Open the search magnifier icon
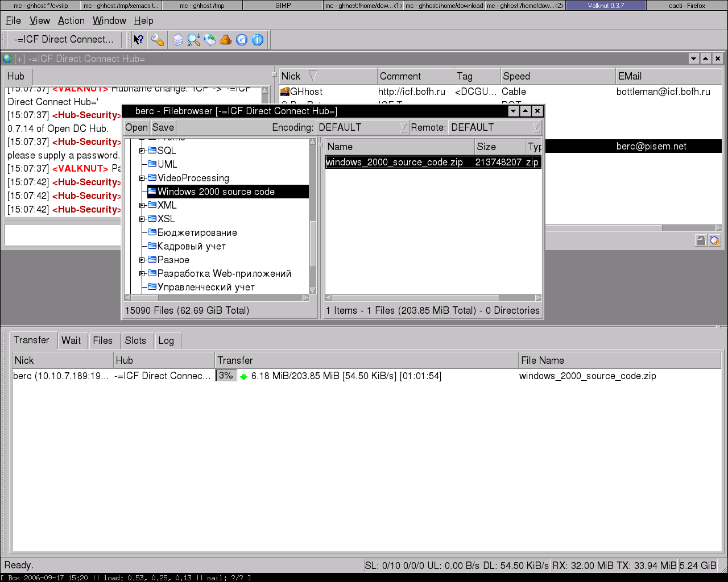 [x=194, y=40]
